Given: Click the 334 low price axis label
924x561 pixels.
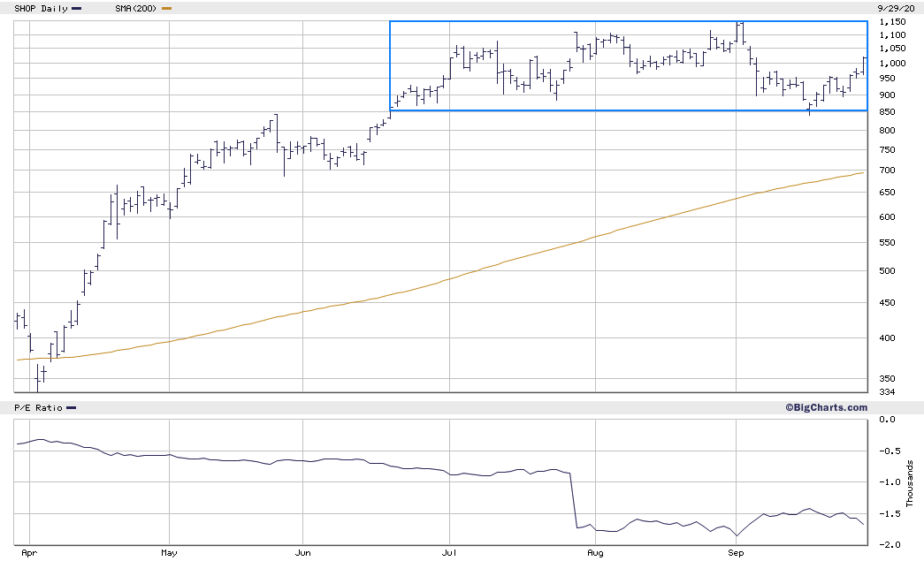Looking at the screenshot, I should coord(887,392).
